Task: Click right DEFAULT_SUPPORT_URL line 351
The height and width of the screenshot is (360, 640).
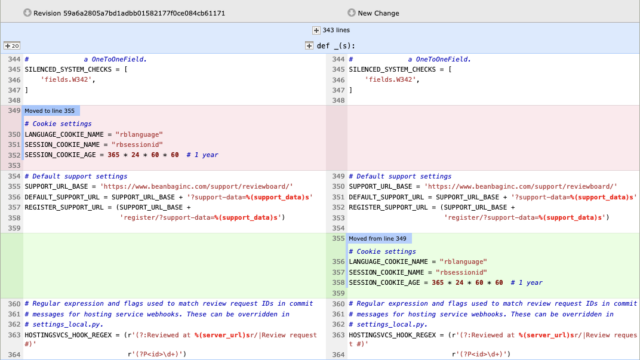Action: pos(492,197)
